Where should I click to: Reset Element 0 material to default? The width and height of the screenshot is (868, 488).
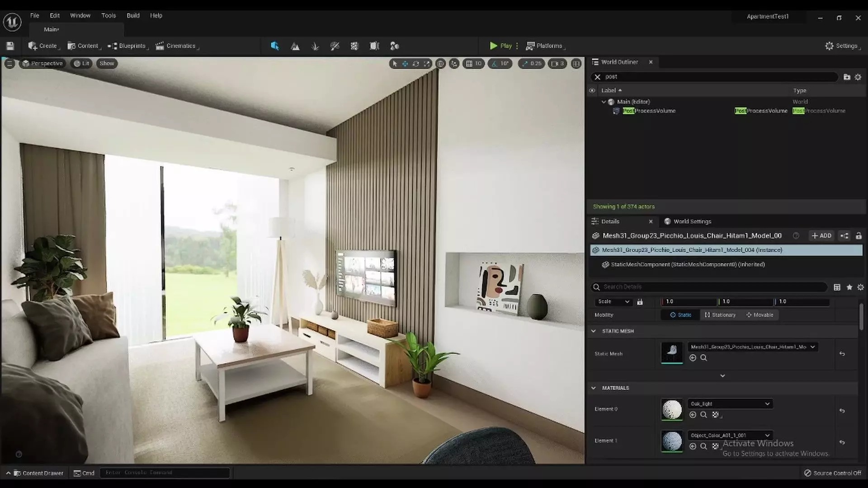(842, 411)
